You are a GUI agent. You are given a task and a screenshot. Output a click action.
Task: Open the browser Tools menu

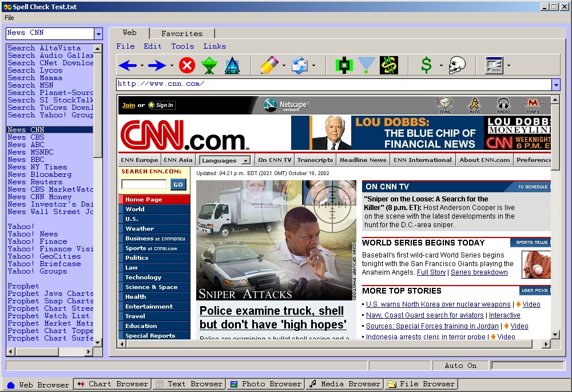click(x=183, y=46)
